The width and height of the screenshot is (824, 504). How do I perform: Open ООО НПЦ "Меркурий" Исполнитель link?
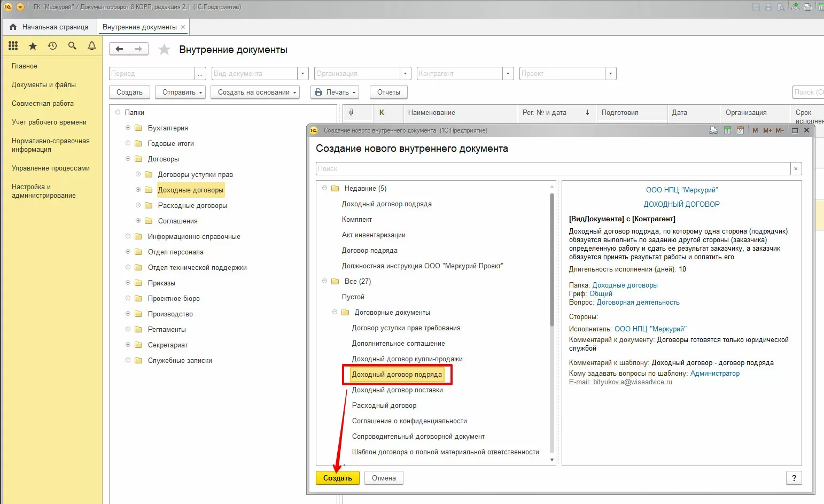pyautogui.click(x=650, y=329)
